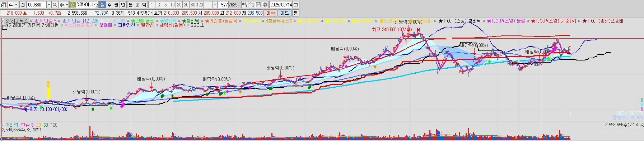Select T.O.P(스윙) 눌림 magenta legend item
The width and height of the screenshot is (644, 141).
click(x=505, y=21)
